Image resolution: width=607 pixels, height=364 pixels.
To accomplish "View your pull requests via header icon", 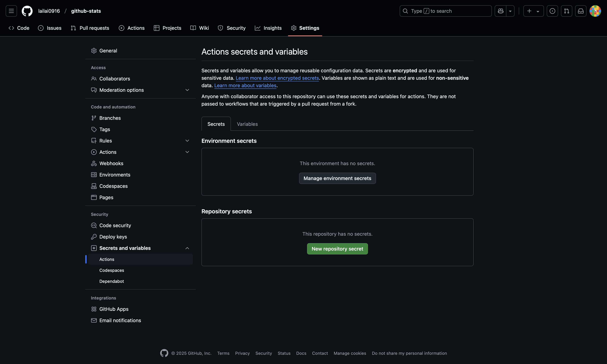I will [x=567, y=11].
